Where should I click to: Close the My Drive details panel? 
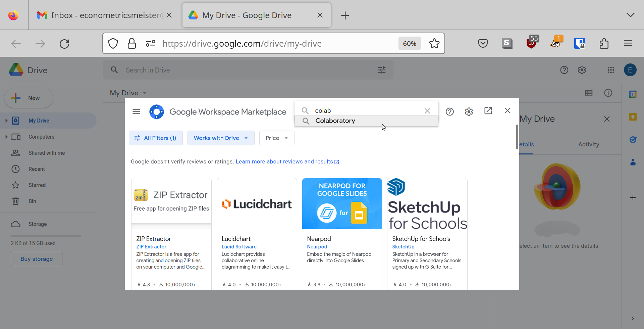coord(607,119)
